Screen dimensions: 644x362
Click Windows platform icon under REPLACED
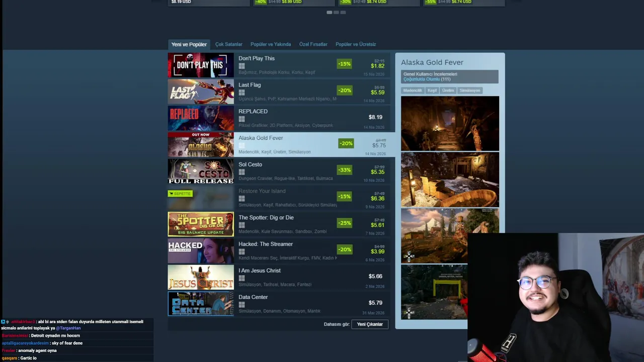tap(242, 119)
